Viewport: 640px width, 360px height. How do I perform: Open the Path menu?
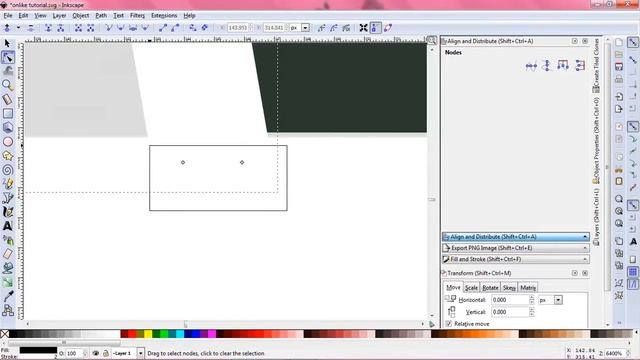101,16
